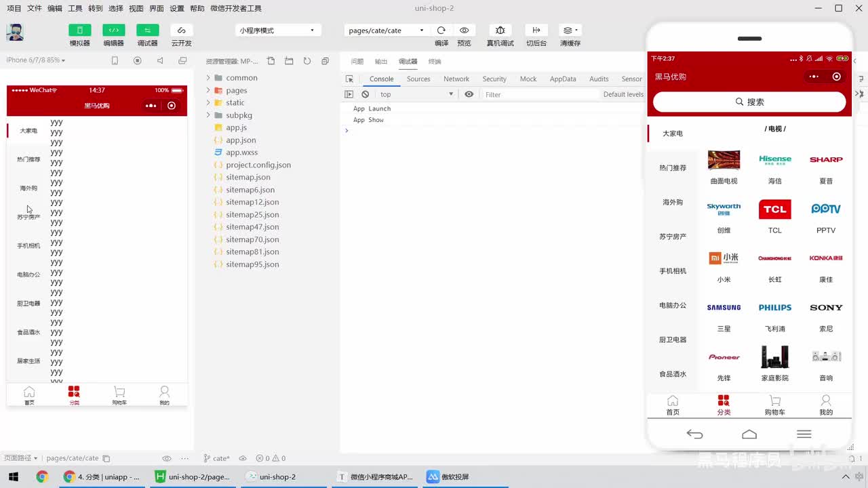Copy the page path in the status bar
Screen dimensions: 868x488
click(106, 458)
